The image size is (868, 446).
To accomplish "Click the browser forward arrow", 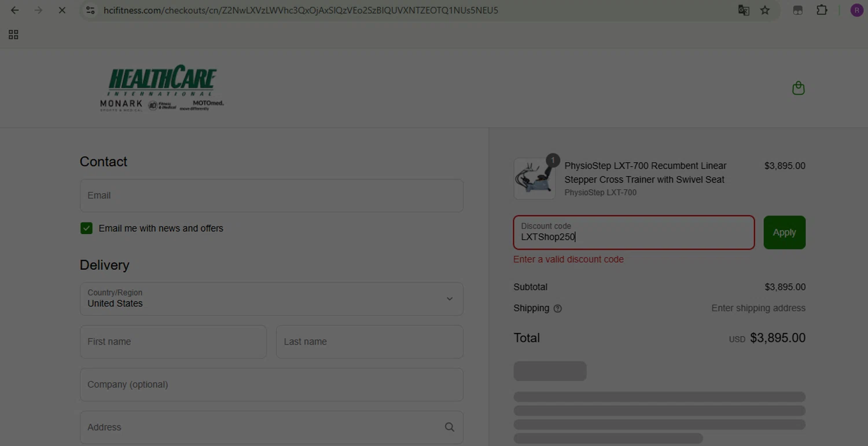I will click(38, 10).
